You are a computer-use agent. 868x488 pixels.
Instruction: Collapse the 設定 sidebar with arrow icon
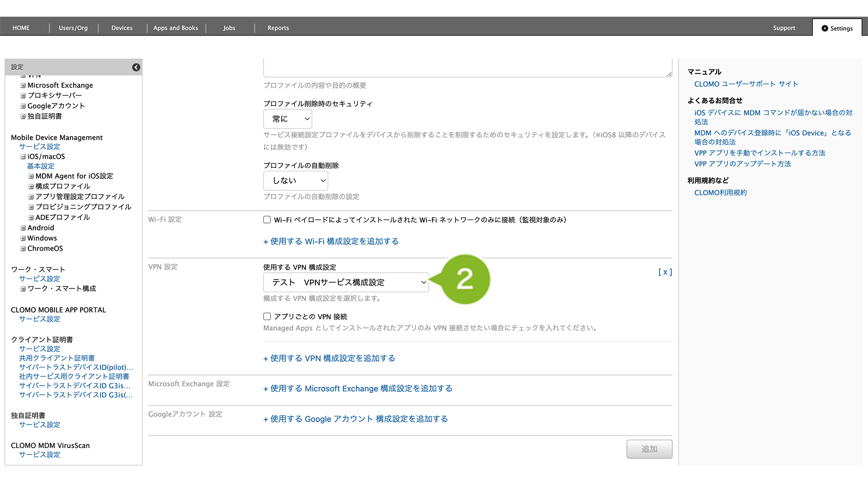[x=136, y=67]
